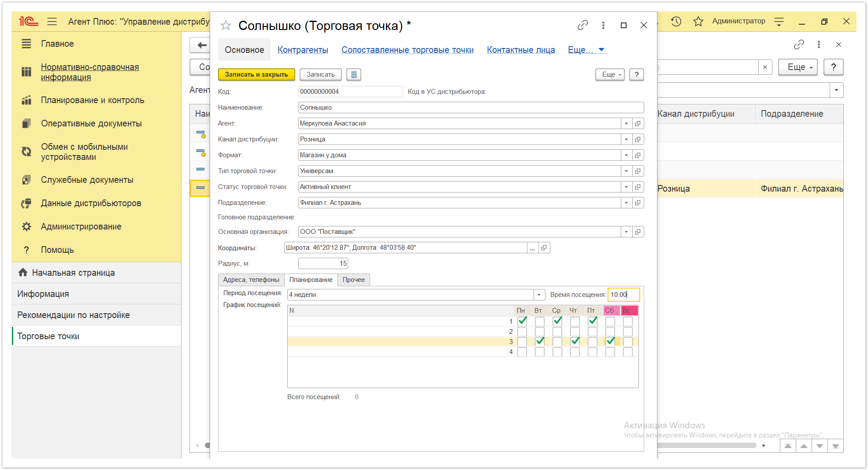Add Солнышко form to favorites star
This screenshot has height=470, width=868.
[x=226, y=26]
